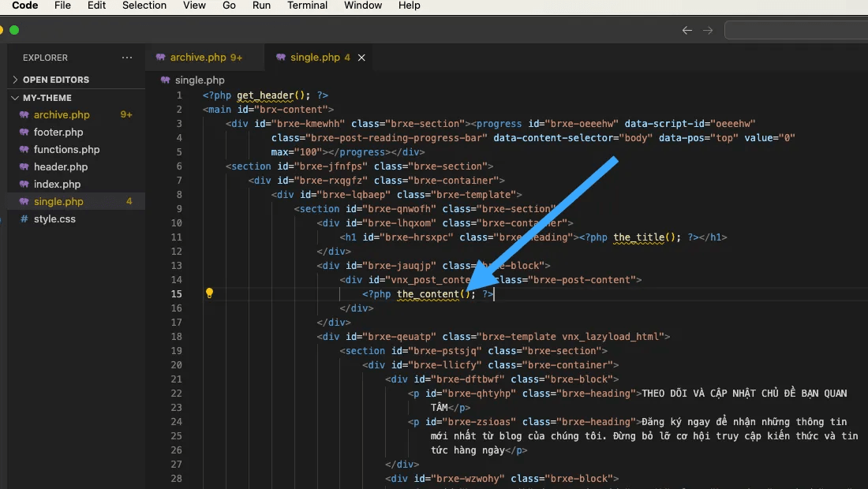868x489 pixels.
Task: Click the lightbulb code action icon
Action: 209,293
